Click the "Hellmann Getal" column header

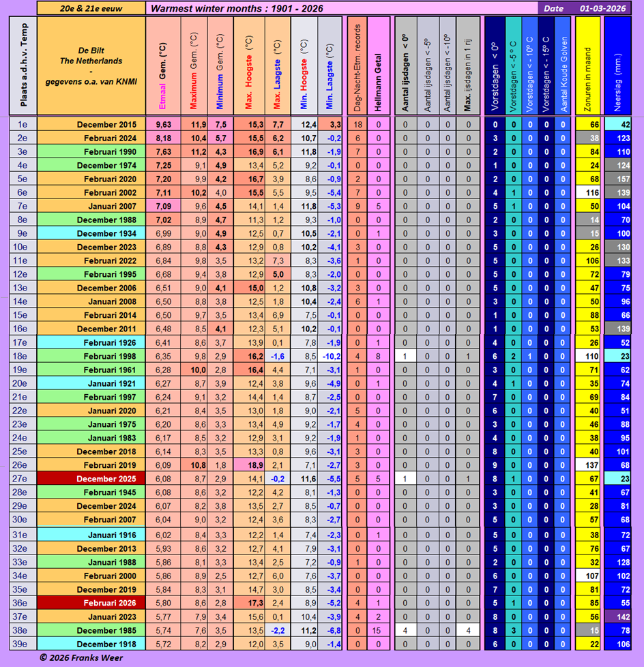(x=378, y=66)
